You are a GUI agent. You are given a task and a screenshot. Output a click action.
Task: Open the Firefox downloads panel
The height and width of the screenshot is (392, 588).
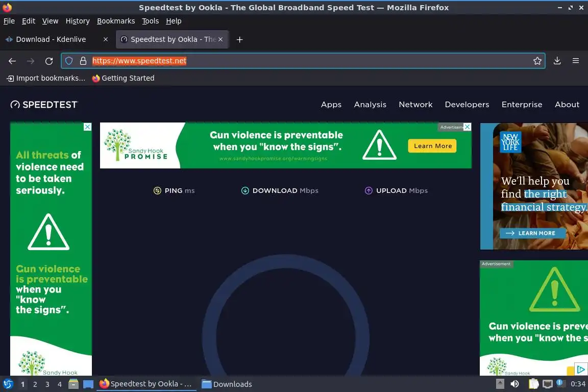(x=557, y=61)
